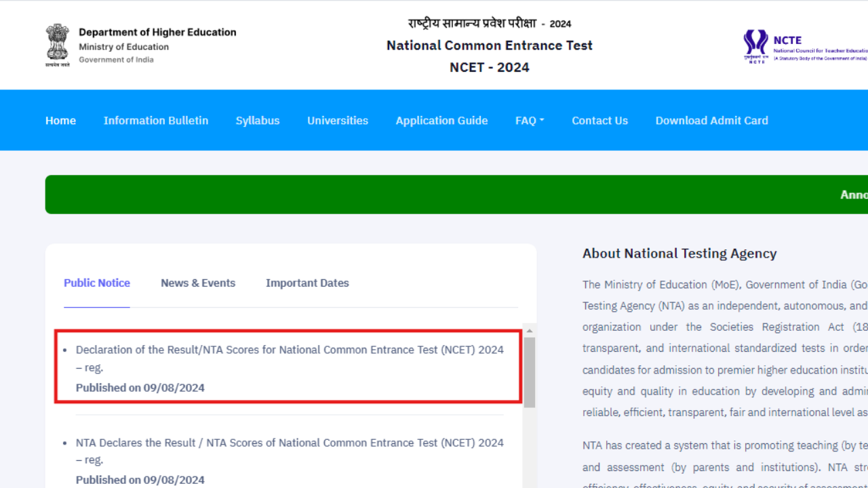Screen dimensions: 868x488
Task: Open the Contact Us page
Action: point(599,120)
